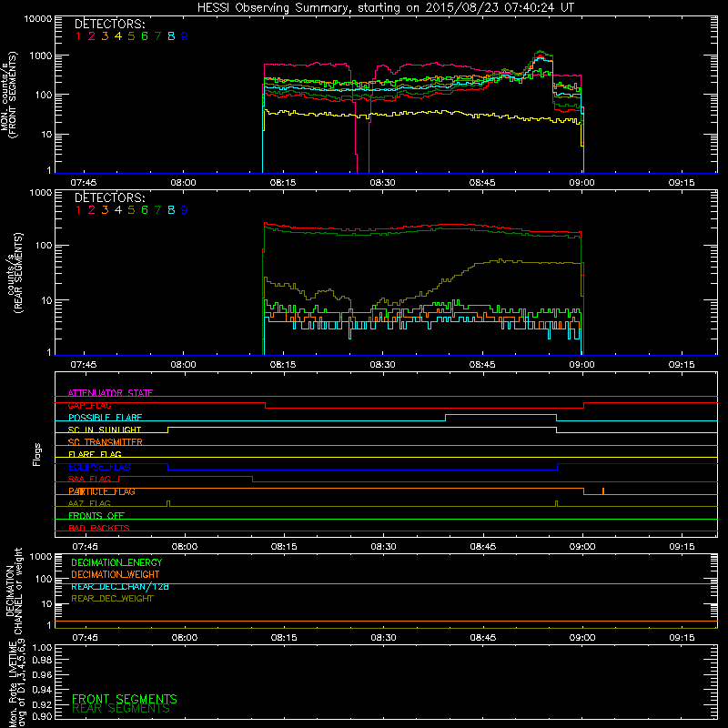Image resolution: width=728 pixels, height=728 pixels.
Task: Click the BAD_PACKETS flag label
Action: pyautogui.click(x=99, y=528)
